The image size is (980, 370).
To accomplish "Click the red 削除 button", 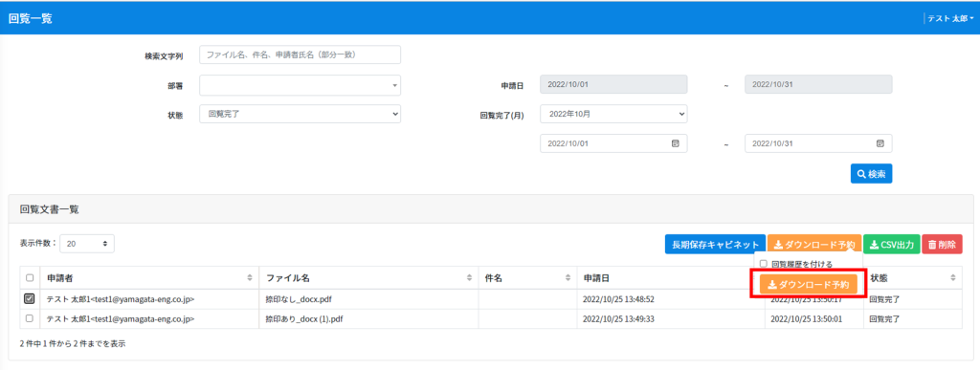I will click(x=942, y=245).
